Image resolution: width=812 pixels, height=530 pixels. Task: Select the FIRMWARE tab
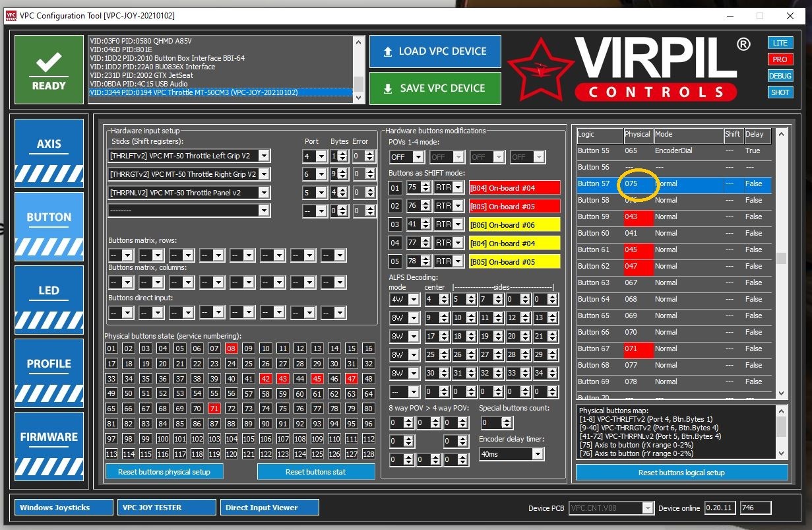coord(49,446)
